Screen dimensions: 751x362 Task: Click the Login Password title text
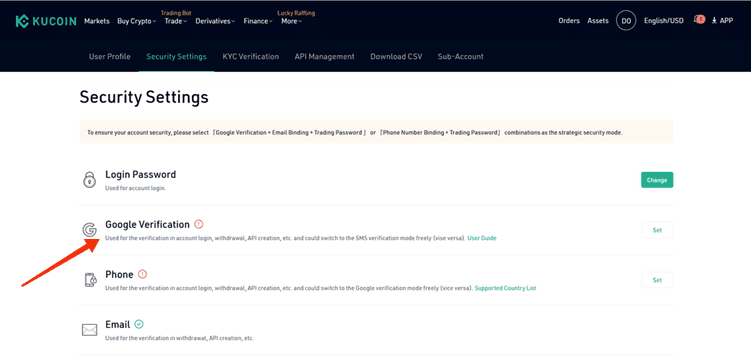tap(140, 174)
